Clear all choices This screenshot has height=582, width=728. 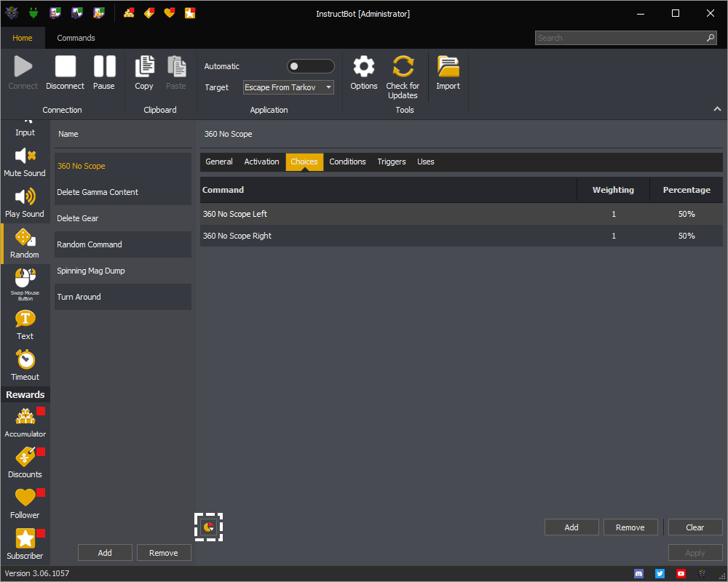[x=695, y=527]
